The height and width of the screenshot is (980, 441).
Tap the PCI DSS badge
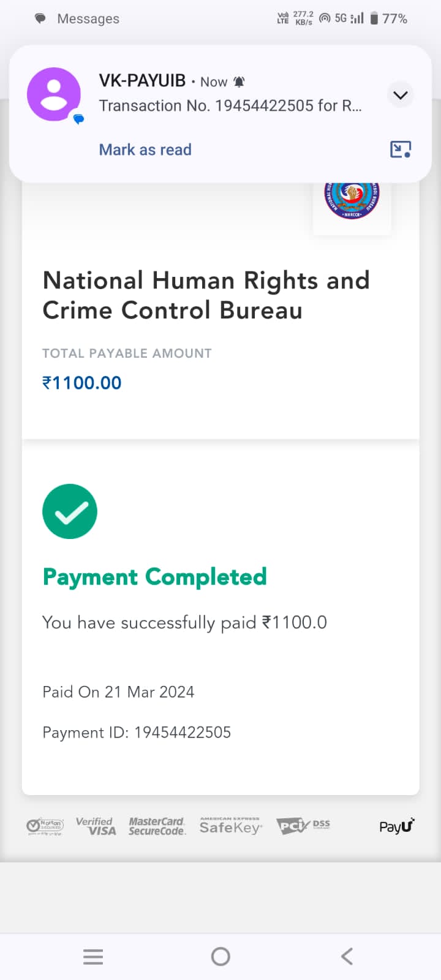tap(303, 826)
